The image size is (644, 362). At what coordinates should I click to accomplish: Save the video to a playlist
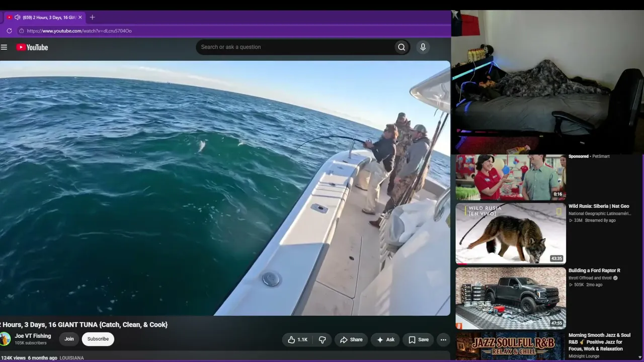coord(419,340)
